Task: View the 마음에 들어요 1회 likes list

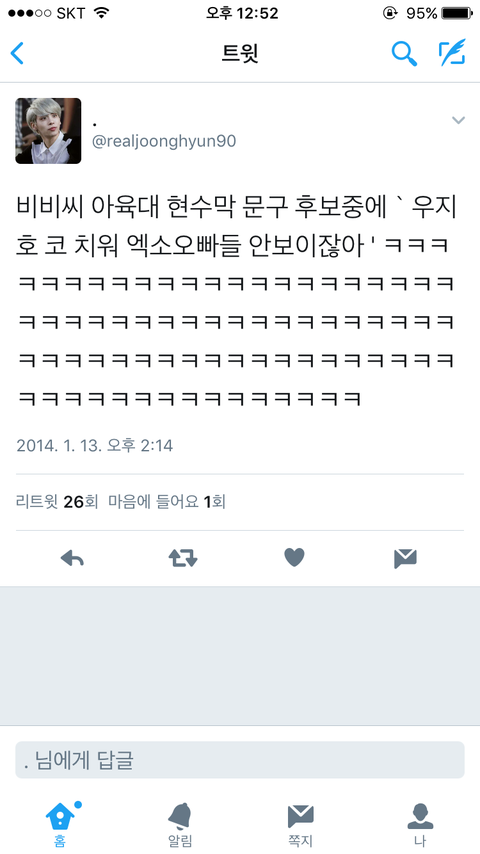Action: point(167,502)
